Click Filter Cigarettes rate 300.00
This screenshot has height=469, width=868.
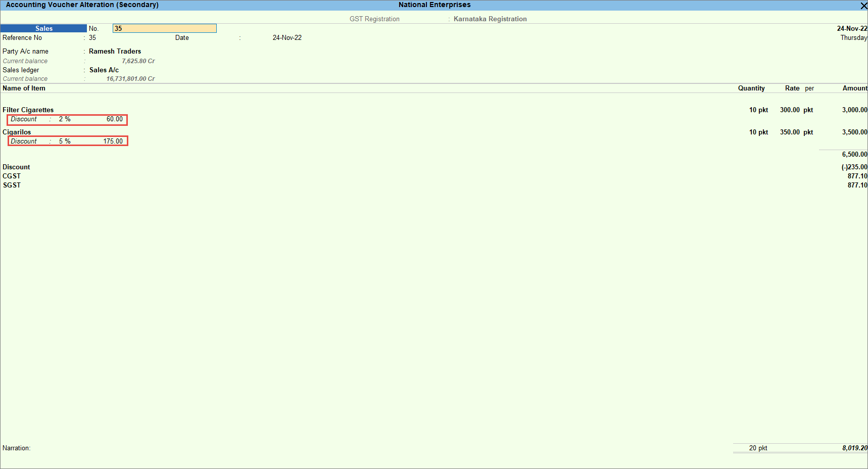click(790, 110)
